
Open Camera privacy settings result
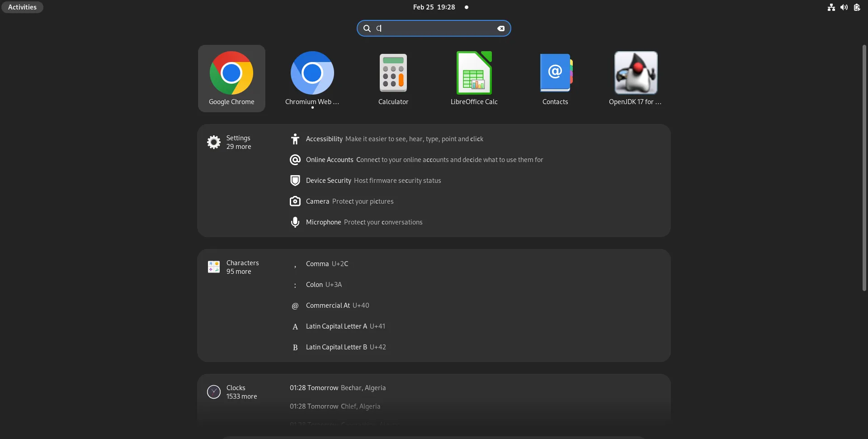coord(476,201)
